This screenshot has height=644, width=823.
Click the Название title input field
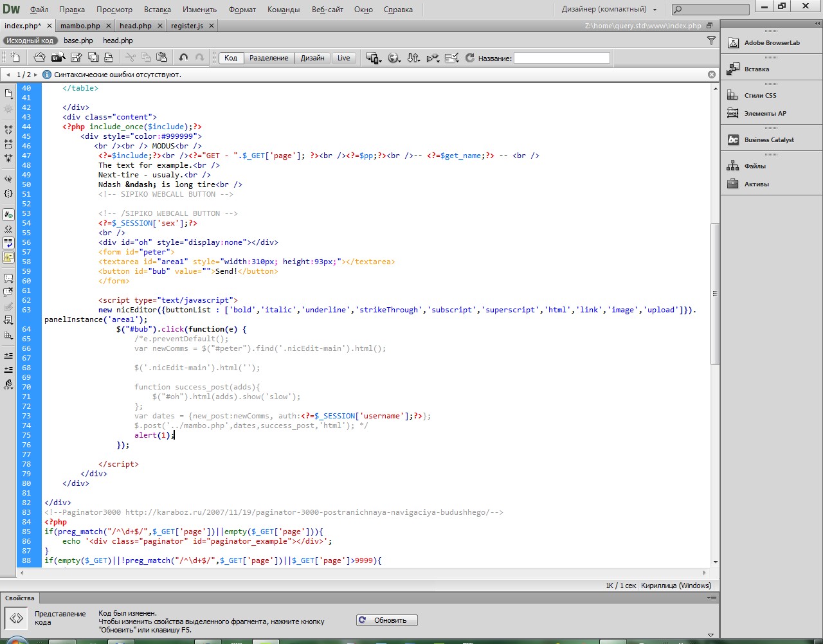(562, 58)
